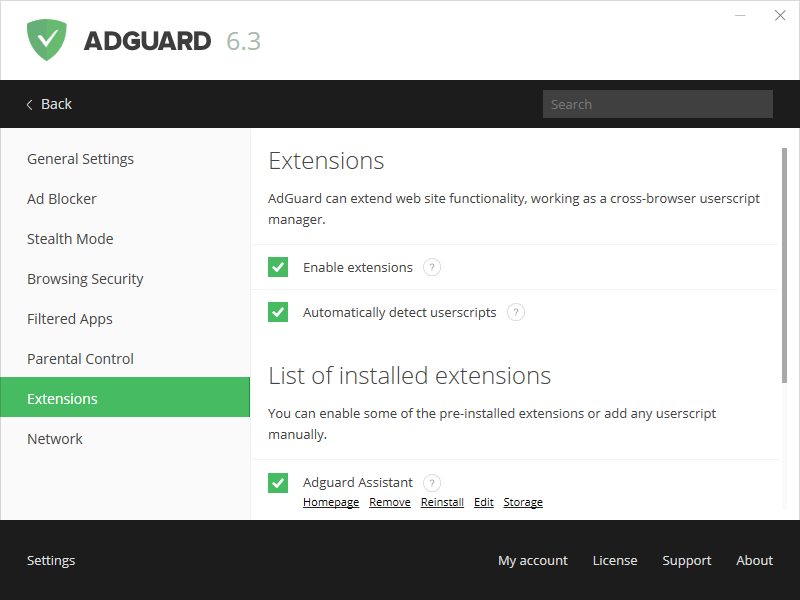The width and height of the screenshot is (800, 600).
Task: Open help icon for Automatically detect userscripts
Action: click(515, 312)
